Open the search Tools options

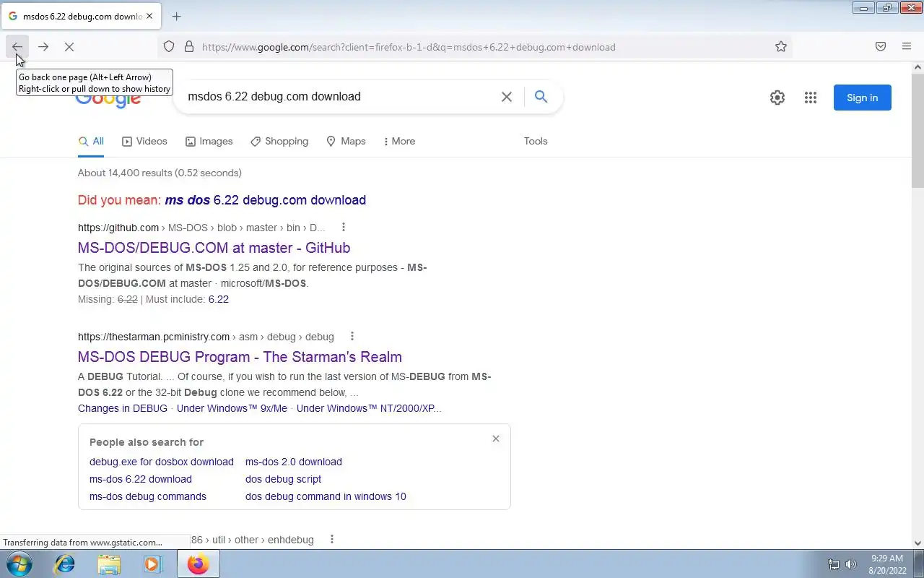pyautogui.click(x=536, y=142)
